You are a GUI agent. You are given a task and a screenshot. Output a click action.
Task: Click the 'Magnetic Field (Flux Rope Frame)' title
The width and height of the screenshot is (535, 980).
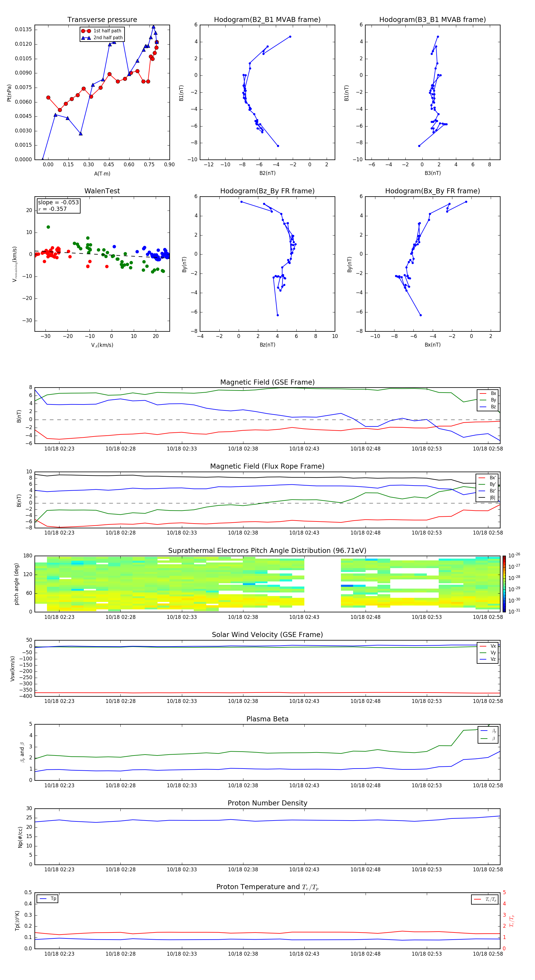pos(267,466)
